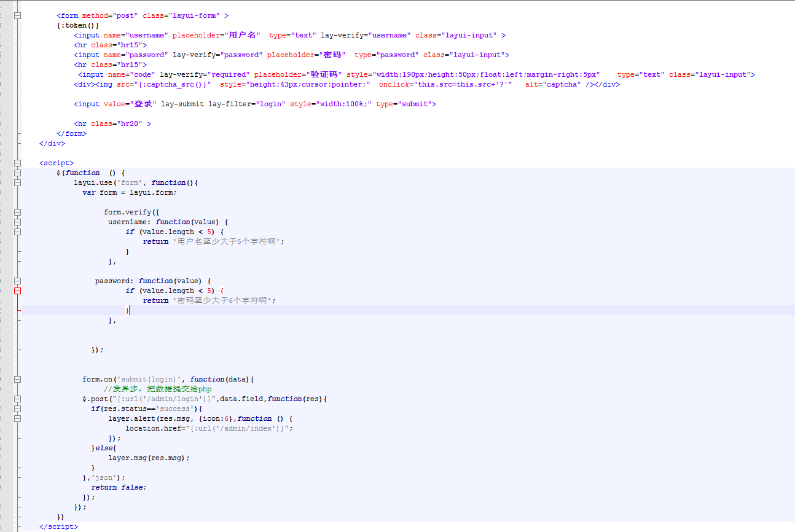Click the location.href admin/index line
795x532 pixels.
coord(209,428)
